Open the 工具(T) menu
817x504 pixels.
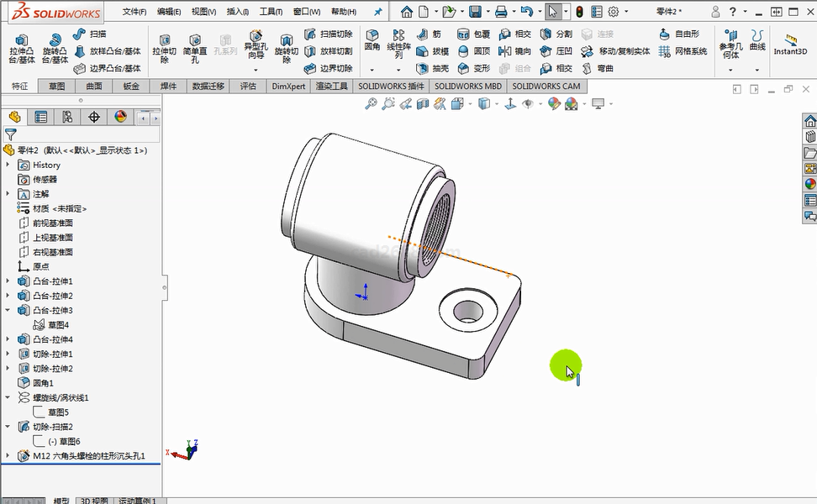click(x=271, y=12)
